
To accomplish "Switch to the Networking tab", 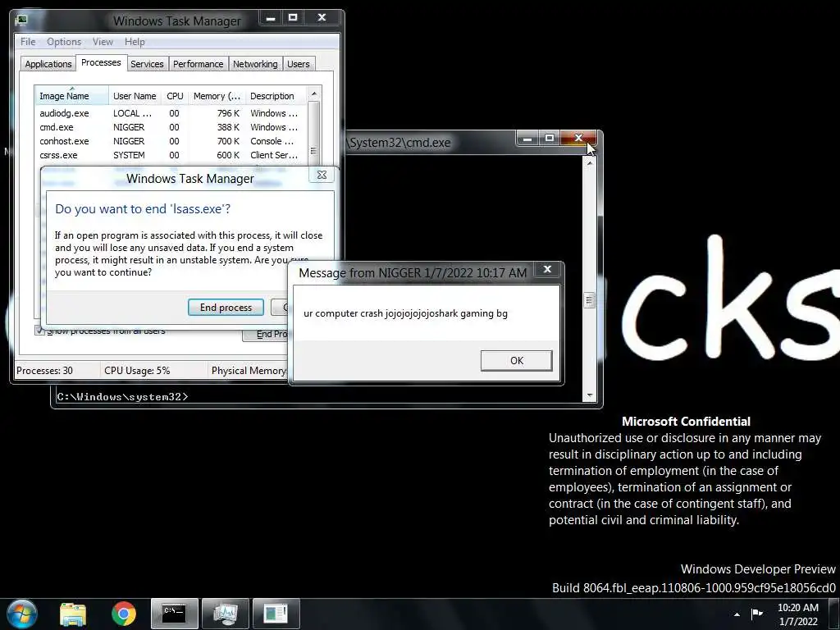I will click(255, 64).
